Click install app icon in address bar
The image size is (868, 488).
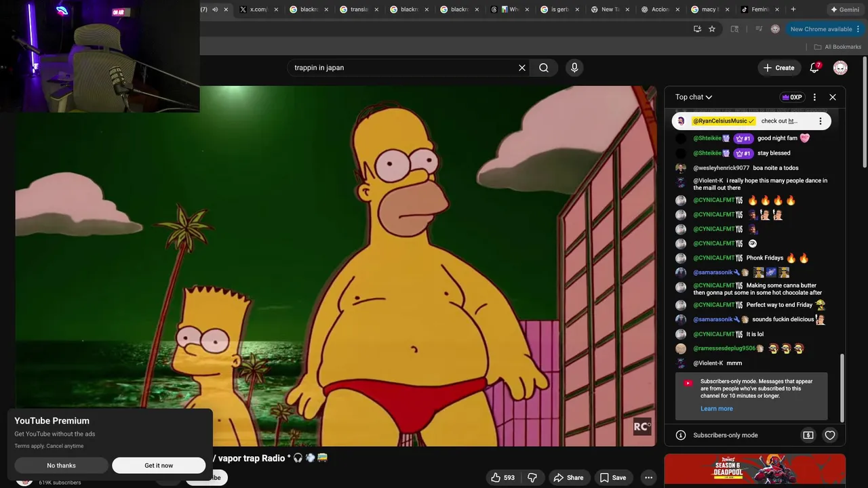[x=697, y=29]
